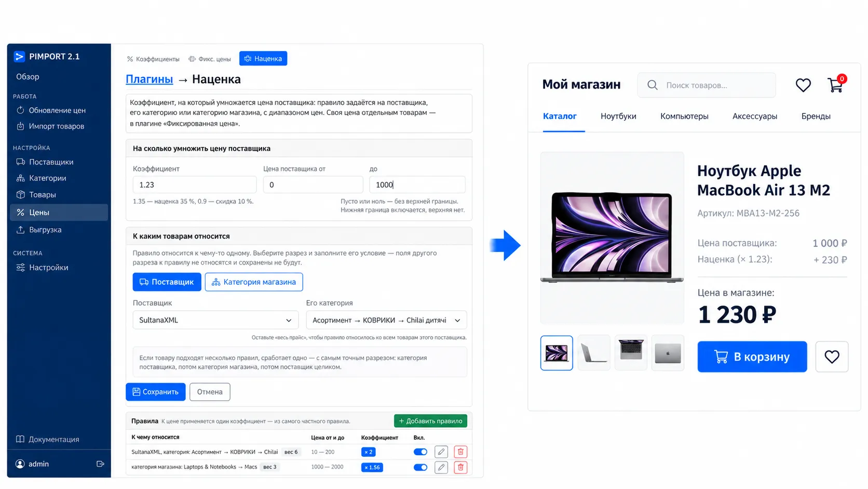Click the × 2 coefficient badge
The width and height of the screenshot is (868, 489).
tap(368, 452)
